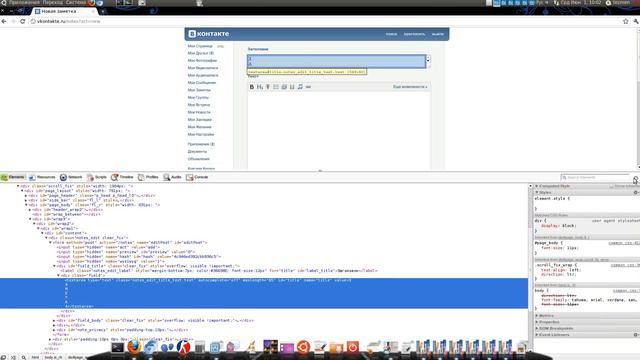Expand the field_body div node
This screenshot has height=360, width=640.
(54, 320)
